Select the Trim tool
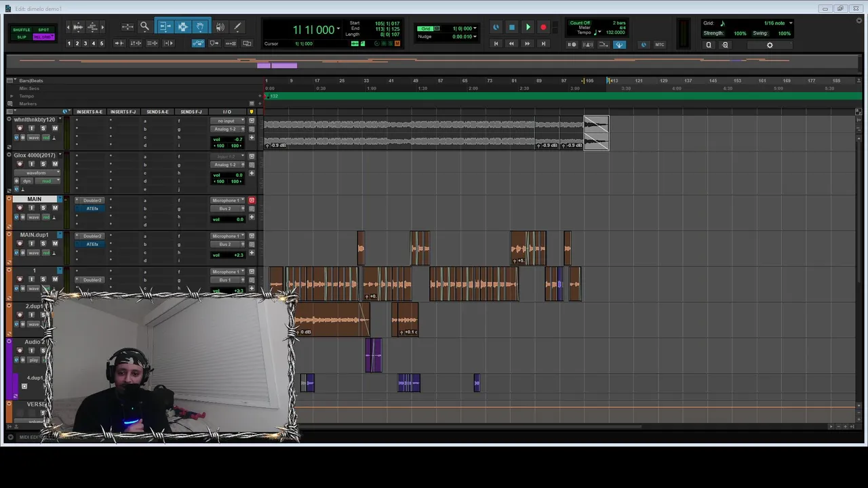868x488 pixels. click(165, 27)
